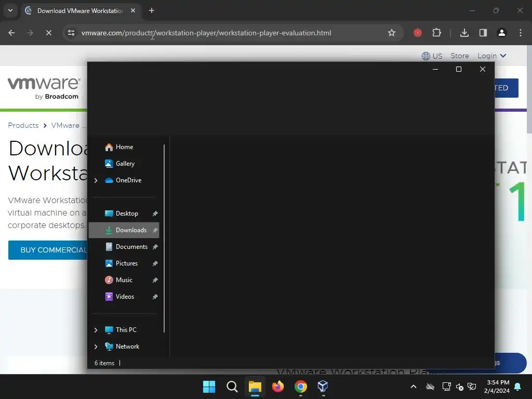Click the pin icon beside Documents
This screenshot has width=532, height=399.
(x=155, y=247)
